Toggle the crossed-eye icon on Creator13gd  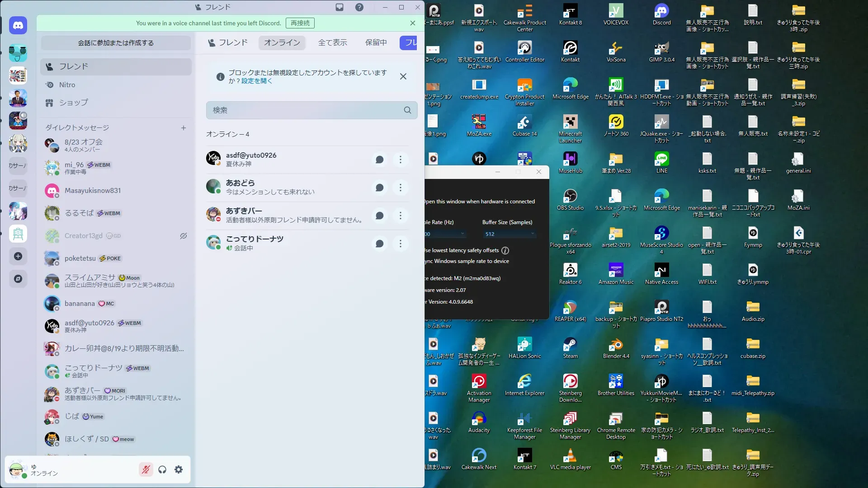184,236
